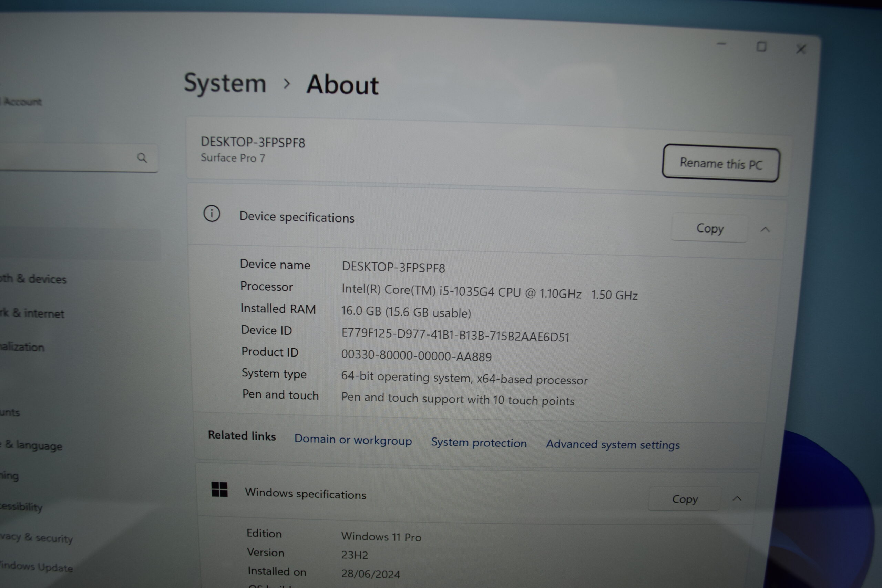Rename this PC button
Viewport: 882px width, 588px height.
coord(721,164)
